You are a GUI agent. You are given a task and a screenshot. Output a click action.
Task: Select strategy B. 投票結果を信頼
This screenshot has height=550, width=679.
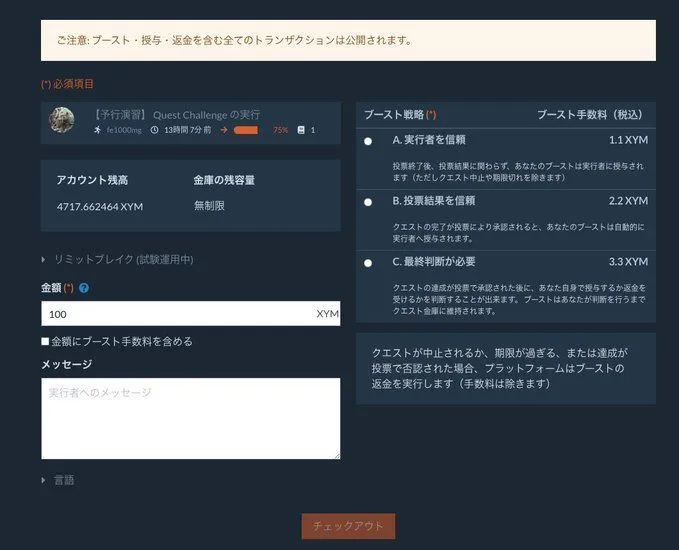(368, 202)
